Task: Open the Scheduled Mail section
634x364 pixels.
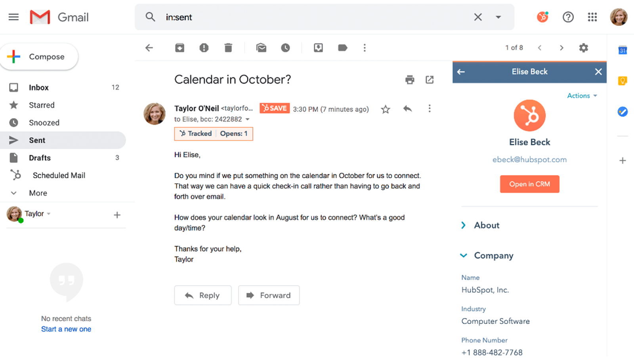Action: [x=59, y=175]
